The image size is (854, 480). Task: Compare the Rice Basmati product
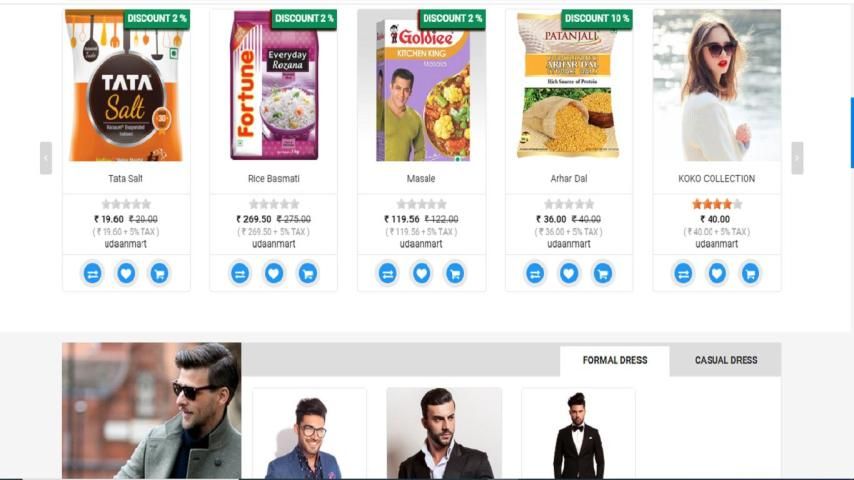(240, 273)
